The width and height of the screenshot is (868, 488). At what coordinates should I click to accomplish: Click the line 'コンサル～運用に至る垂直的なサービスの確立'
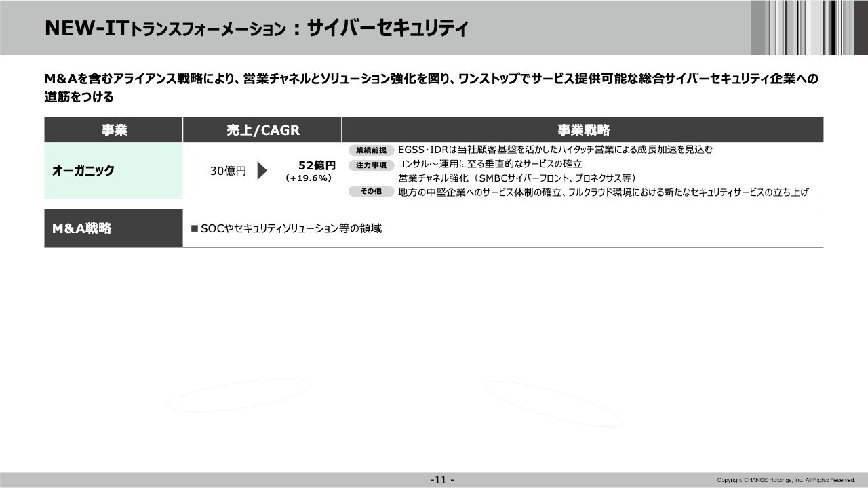(490, 164)
